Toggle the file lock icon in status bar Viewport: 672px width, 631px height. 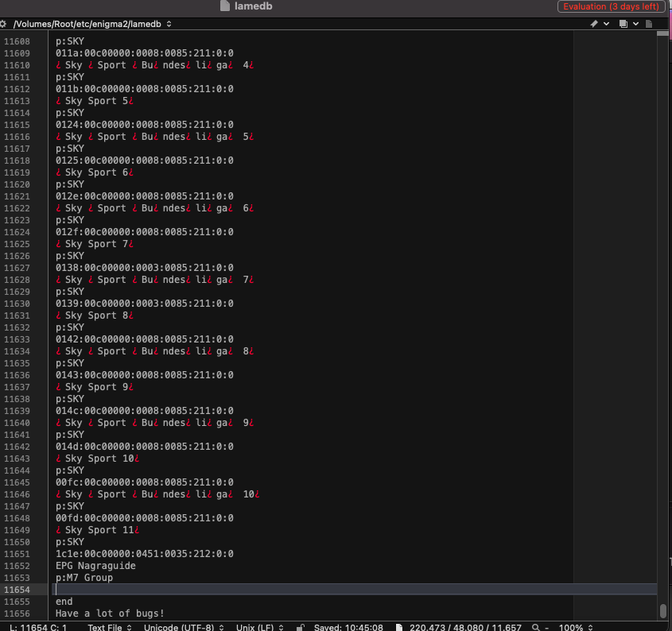(x=300, y=627)
